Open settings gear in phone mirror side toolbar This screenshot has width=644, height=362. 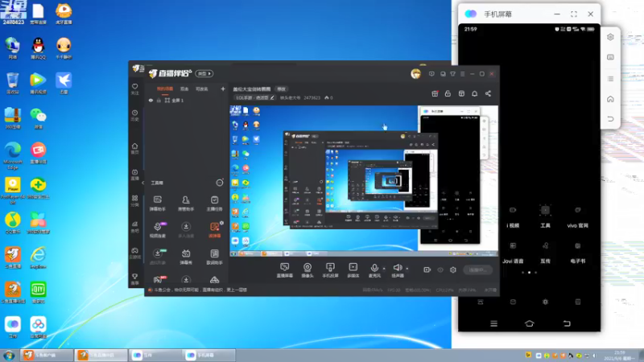610,37
